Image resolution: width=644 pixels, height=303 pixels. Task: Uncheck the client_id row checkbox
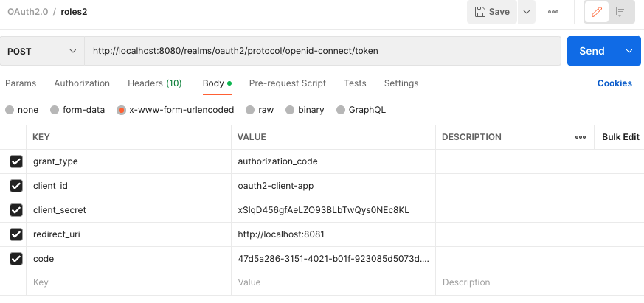click(x=16, y=186)
